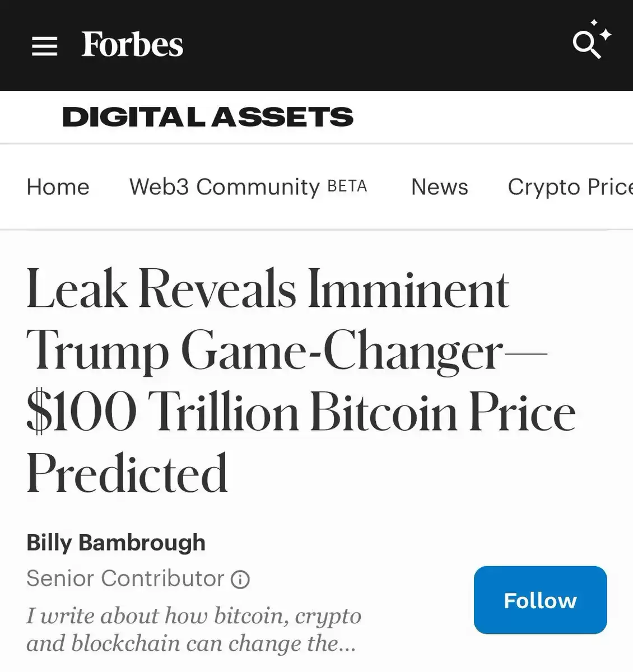Click '$100 Trillion Bitcoin Price' headline line
The height and width of the screenshot is (672, 633).
pyautogui.click(x=301, y=412)
